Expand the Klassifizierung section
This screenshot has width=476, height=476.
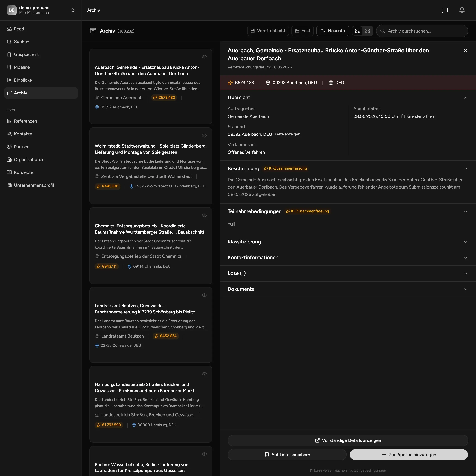[x=348, y=242]
